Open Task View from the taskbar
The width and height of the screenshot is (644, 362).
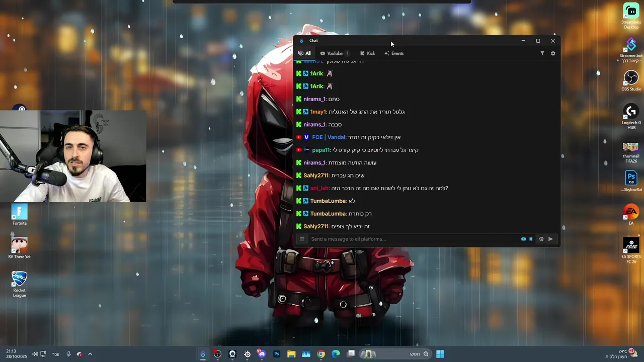pos(351,354)
